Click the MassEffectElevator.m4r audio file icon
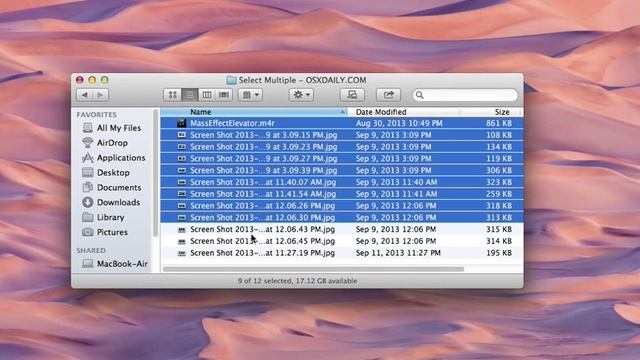 pos(182,123)
